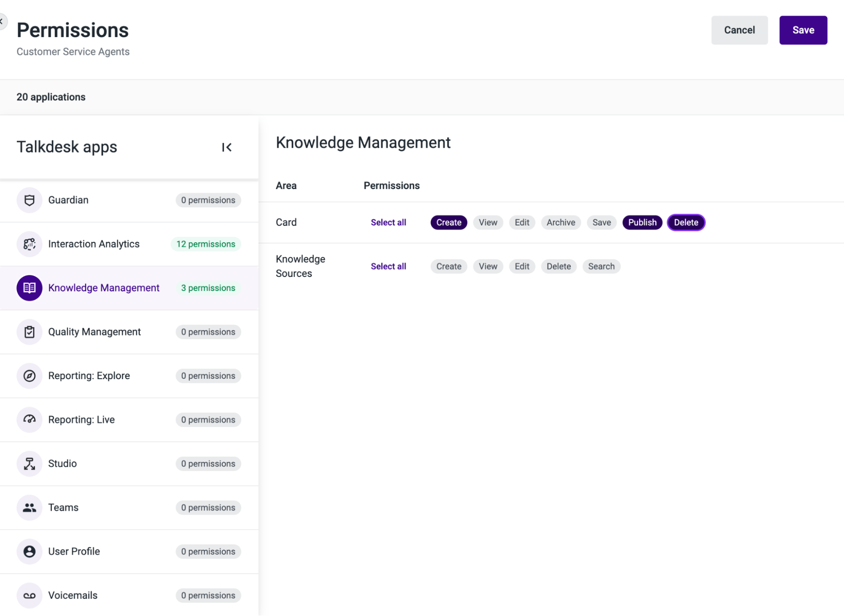Select Knowledge Management app
Viewport: 844px width, 616px height.
[x=129, y=288]
